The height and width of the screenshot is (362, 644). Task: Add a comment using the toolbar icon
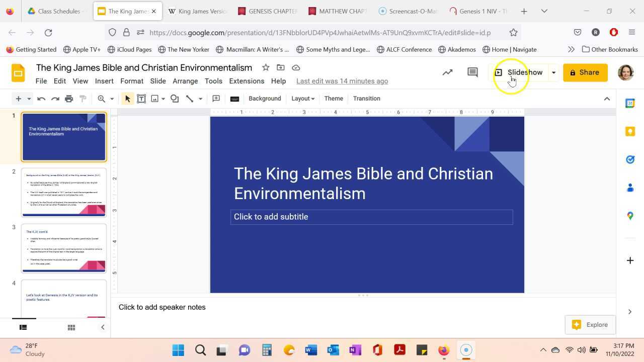tap(216, 99)
